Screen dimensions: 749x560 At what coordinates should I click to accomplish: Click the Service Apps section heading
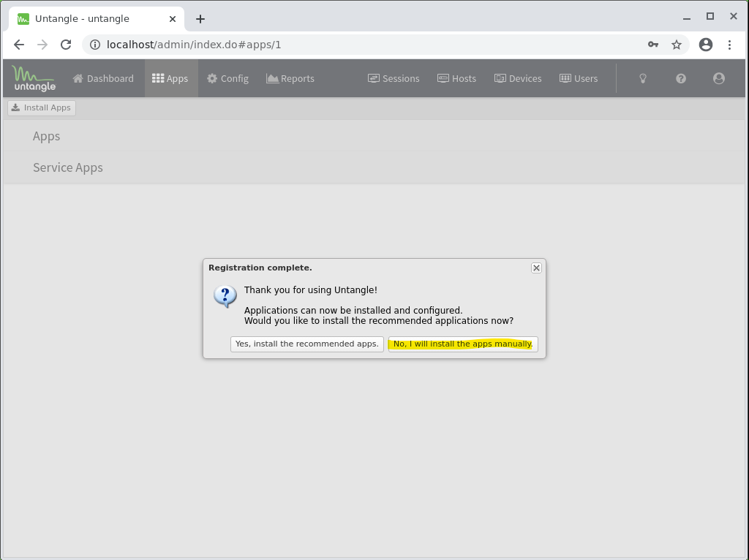coord(68,167)
